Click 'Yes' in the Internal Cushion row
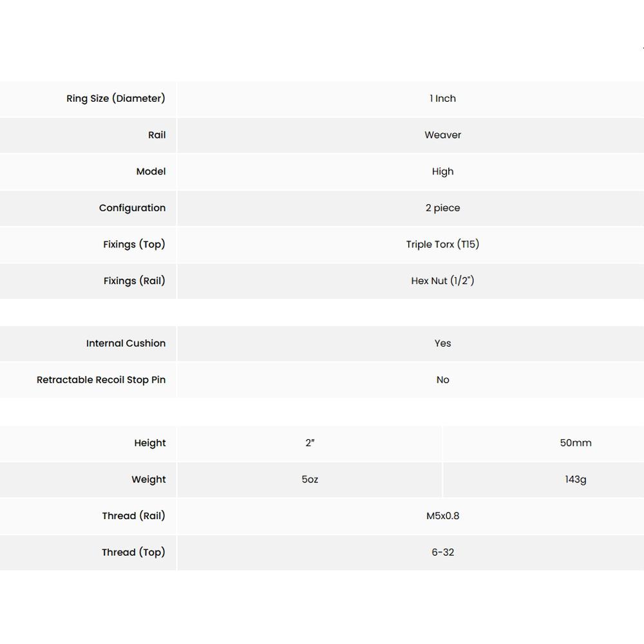Image resolution: width=644 pixels, height=644 pixels. pyautogui.click(x=442, y=343)
